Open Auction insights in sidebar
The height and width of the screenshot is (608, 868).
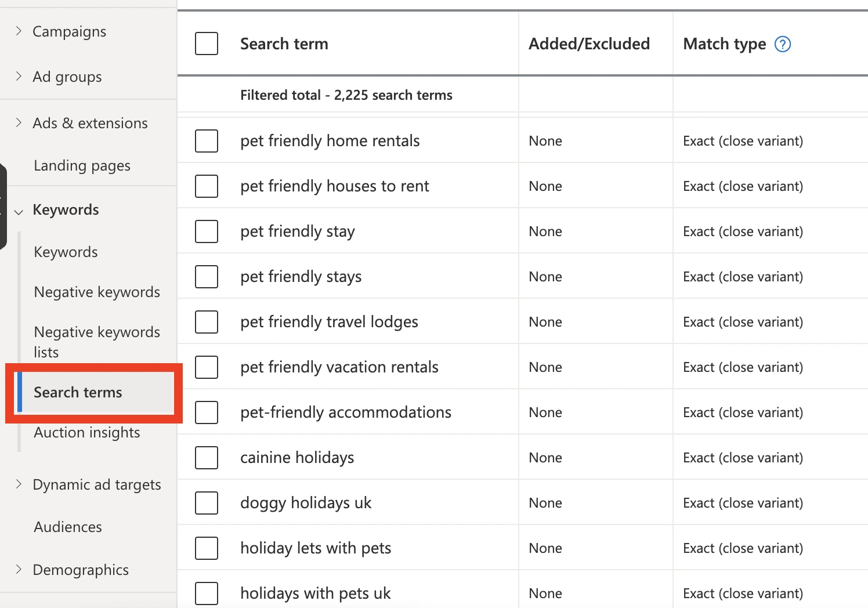(x=87, y=433)
